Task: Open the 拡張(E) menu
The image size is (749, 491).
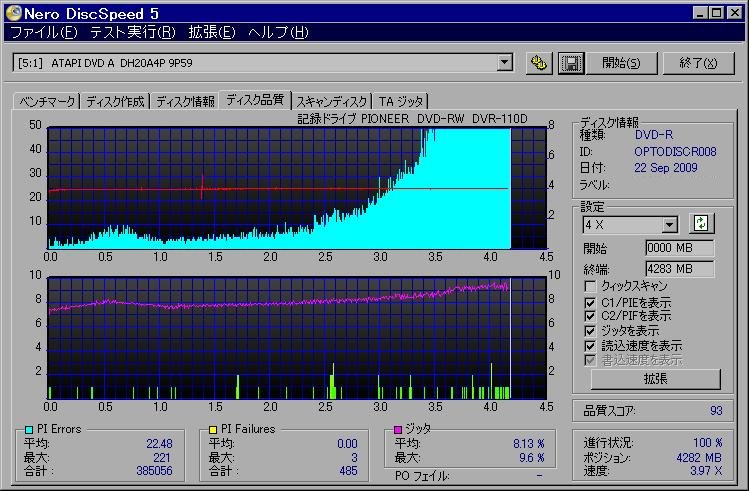Action: coord(212,32)
